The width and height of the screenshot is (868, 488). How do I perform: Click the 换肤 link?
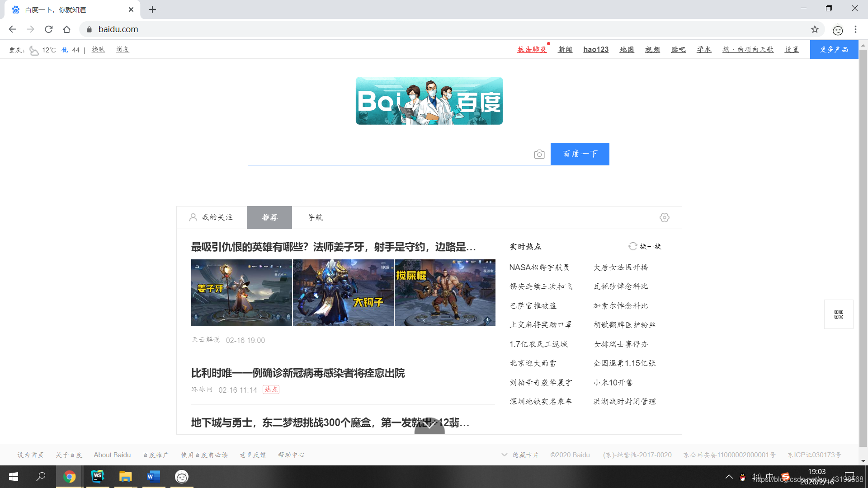(x=99, y=50)
